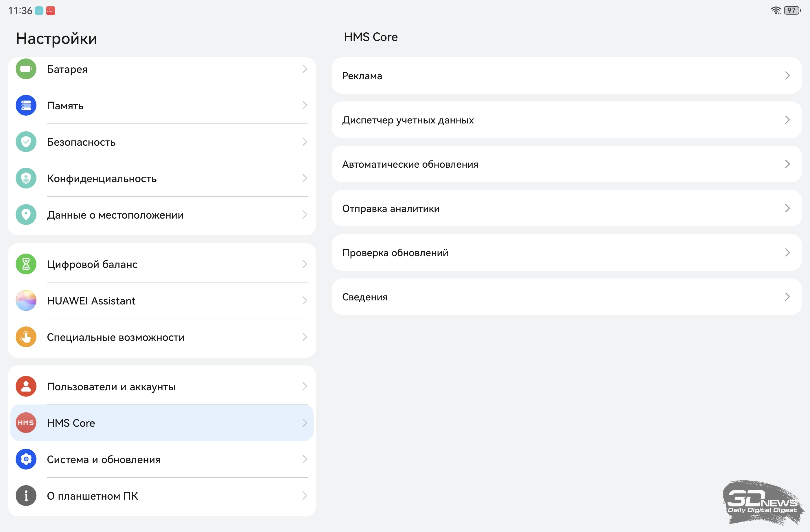This screenshot has width=810, height=532.
Task: Tap the gray info icon for О планшетном ПК
Action: coord(26,496)
